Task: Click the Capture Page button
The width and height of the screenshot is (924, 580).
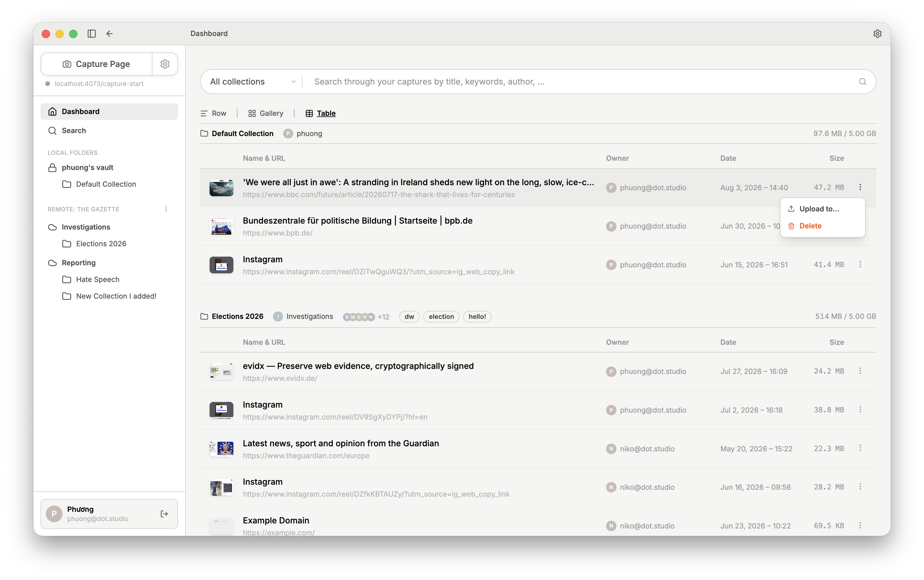Action: (96, 64)
